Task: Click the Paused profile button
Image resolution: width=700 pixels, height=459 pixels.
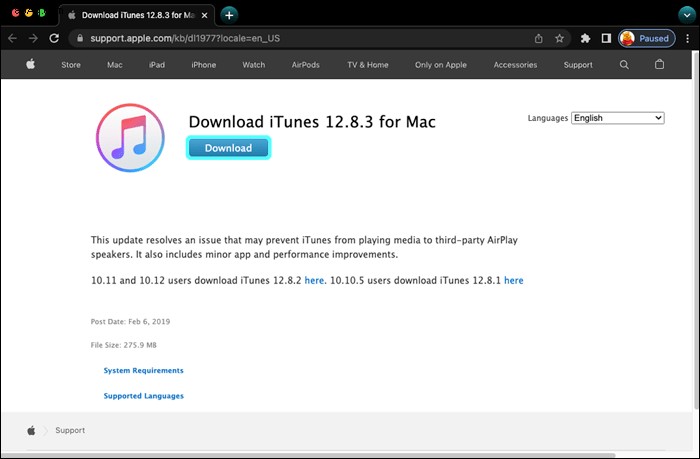Action: (646, 38)
